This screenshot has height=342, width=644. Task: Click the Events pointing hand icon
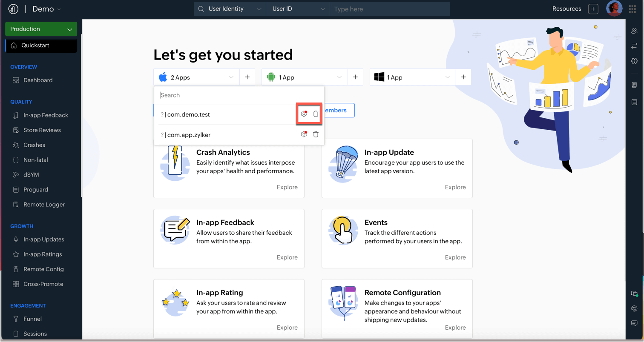[x=343, y=230]
